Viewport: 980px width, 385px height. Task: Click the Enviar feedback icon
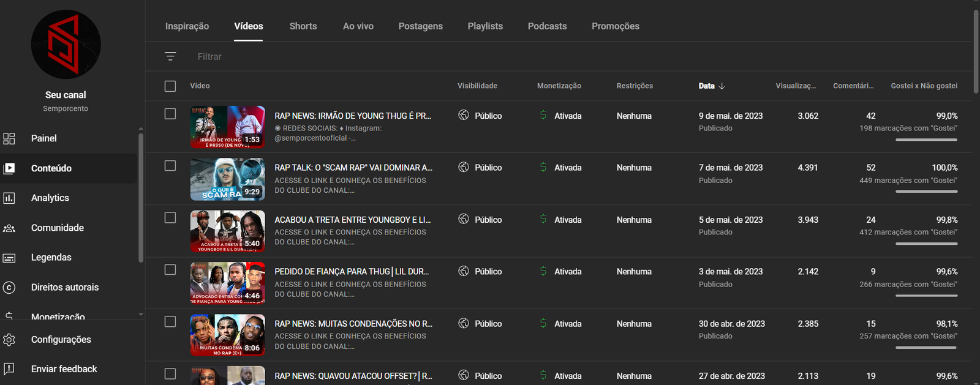(9, 369)
